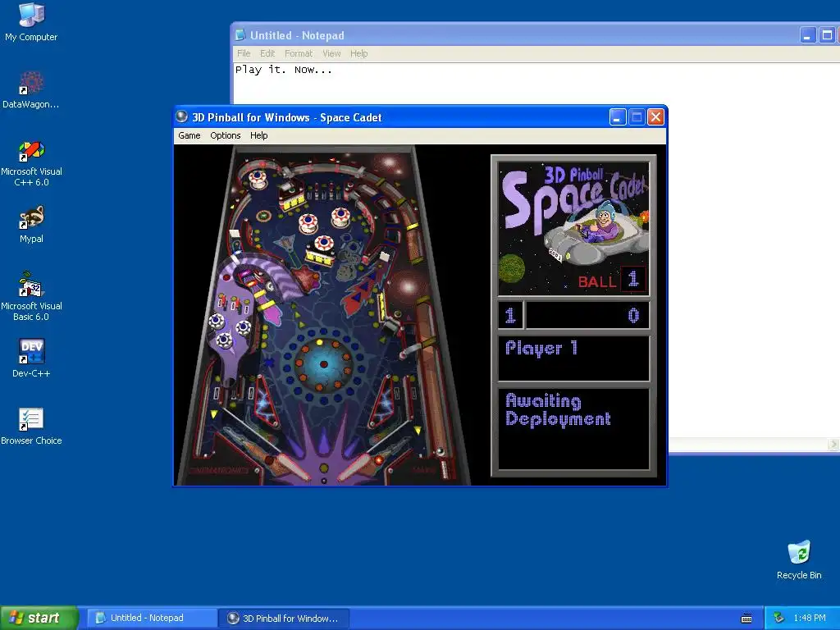Open the Options menu in 3D Pinball
The width and height of the screenshot is (840, 630).
coord(225,135)
